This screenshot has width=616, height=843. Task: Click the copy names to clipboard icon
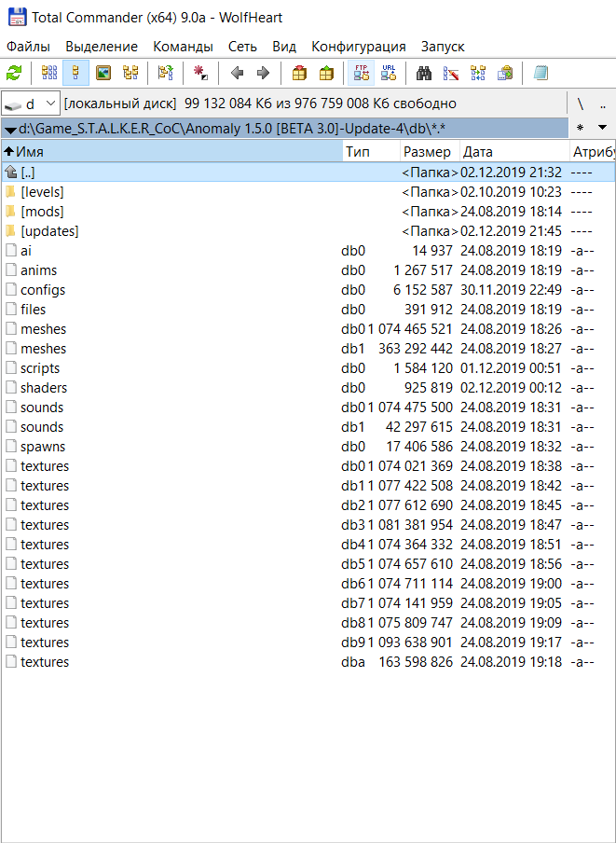click(x=505, y=73)
